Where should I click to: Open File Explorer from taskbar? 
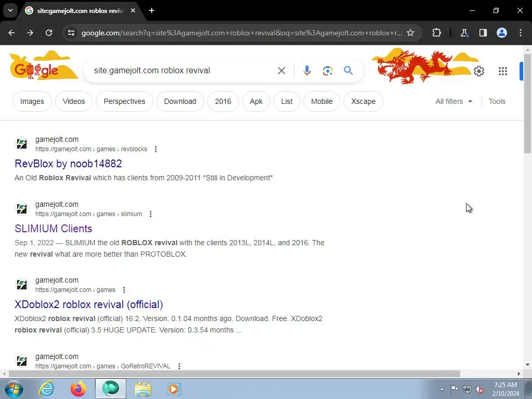pos(143,389)
